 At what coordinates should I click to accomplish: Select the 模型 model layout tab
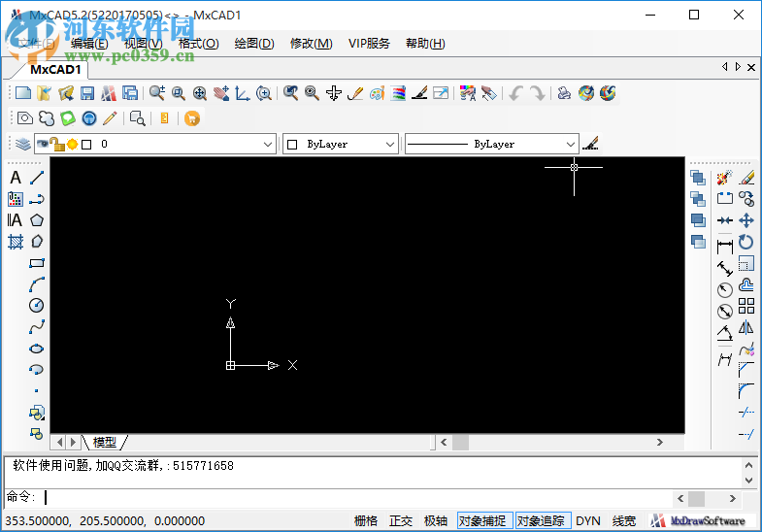[x=105, y=442]
